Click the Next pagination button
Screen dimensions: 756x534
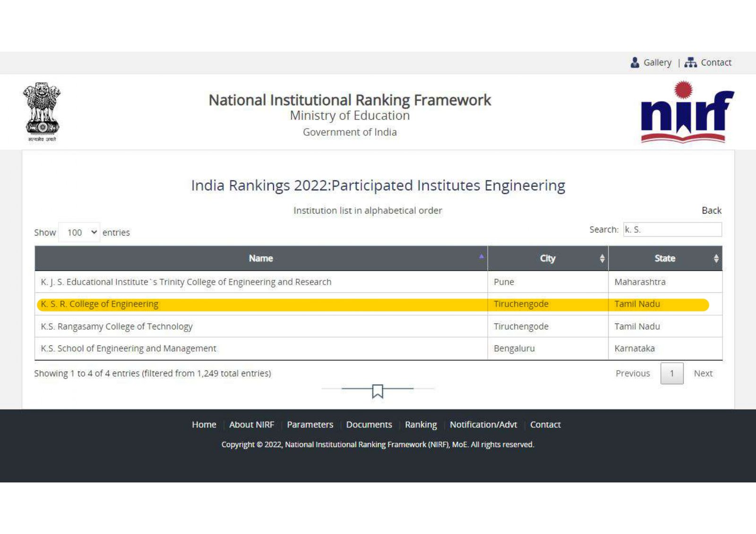[x=703, y=373]
